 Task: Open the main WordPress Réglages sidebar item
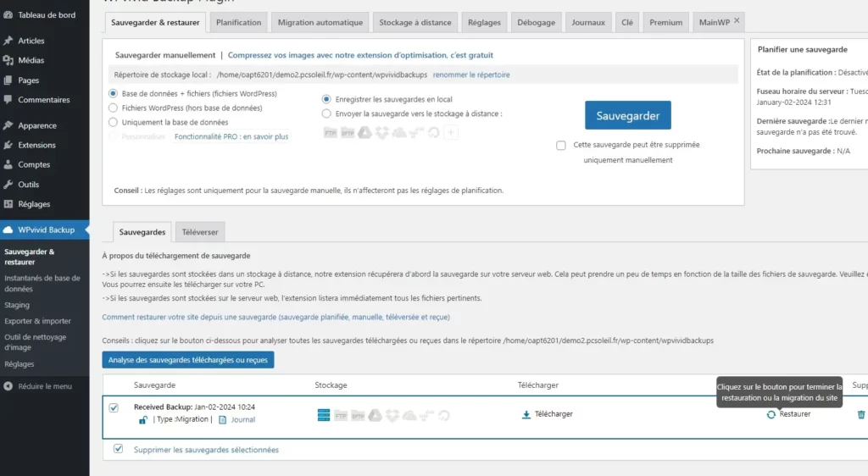34,204
